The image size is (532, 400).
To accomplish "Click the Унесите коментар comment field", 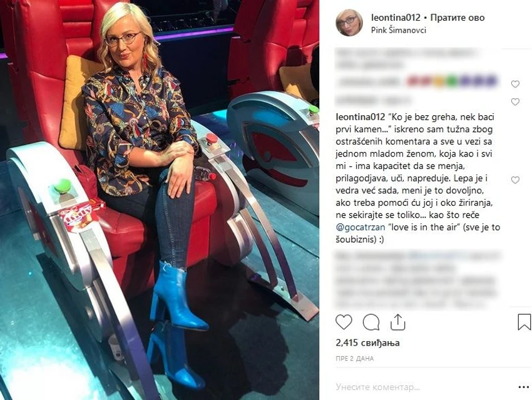I will tap(378, 387).
